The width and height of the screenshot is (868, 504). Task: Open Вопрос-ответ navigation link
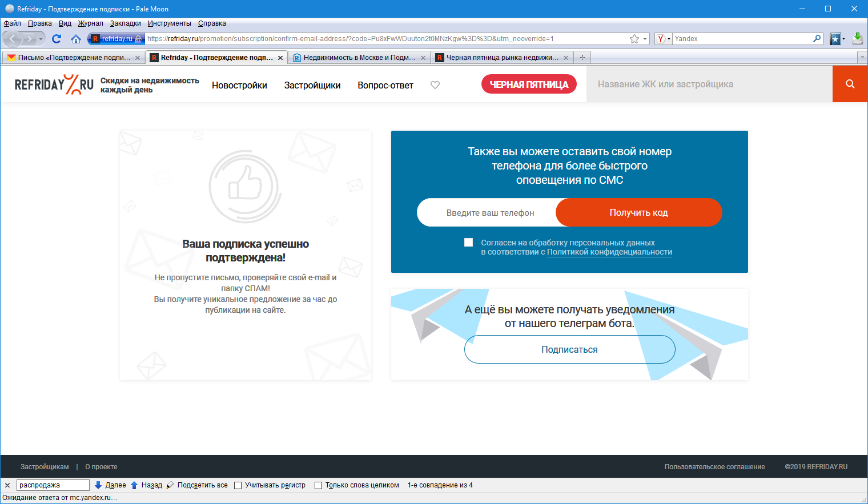[385, 85]
